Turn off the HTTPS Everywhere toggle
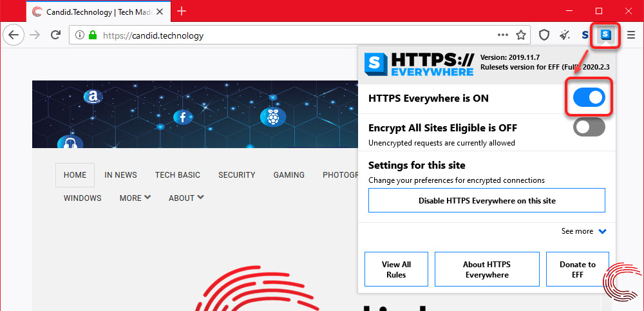The width and height of the screenshot is (644, 311). [x=589, y=97]
